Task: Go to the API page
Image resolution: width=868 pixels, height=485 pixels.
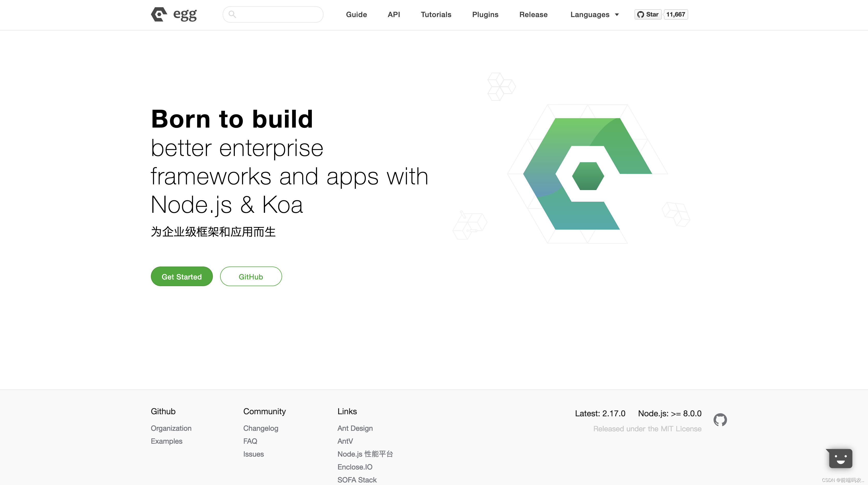Action: 393,14
